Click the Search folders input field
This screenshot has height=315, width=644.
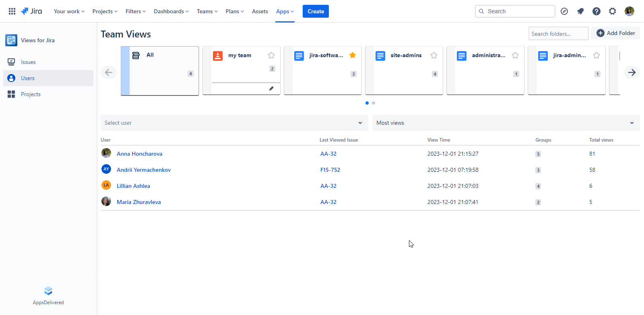[558, 34]
